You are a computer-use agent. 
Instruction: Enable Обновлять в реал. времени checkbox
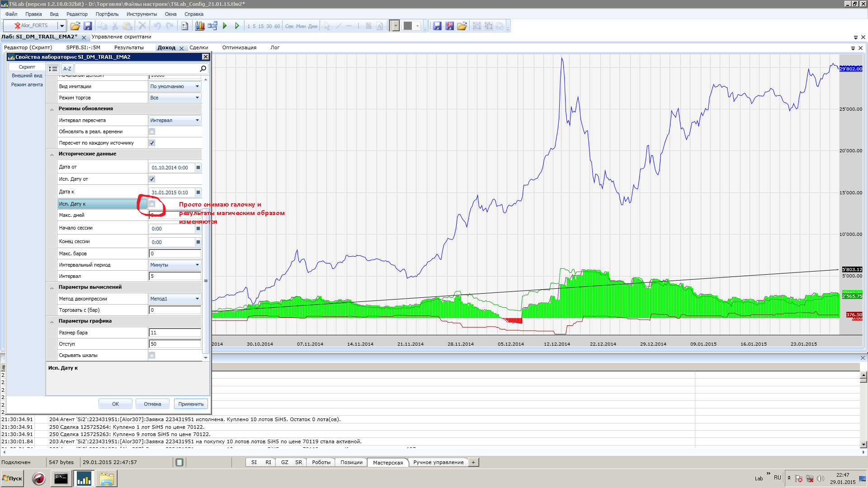pyautogui.click(x=152, y=131)
